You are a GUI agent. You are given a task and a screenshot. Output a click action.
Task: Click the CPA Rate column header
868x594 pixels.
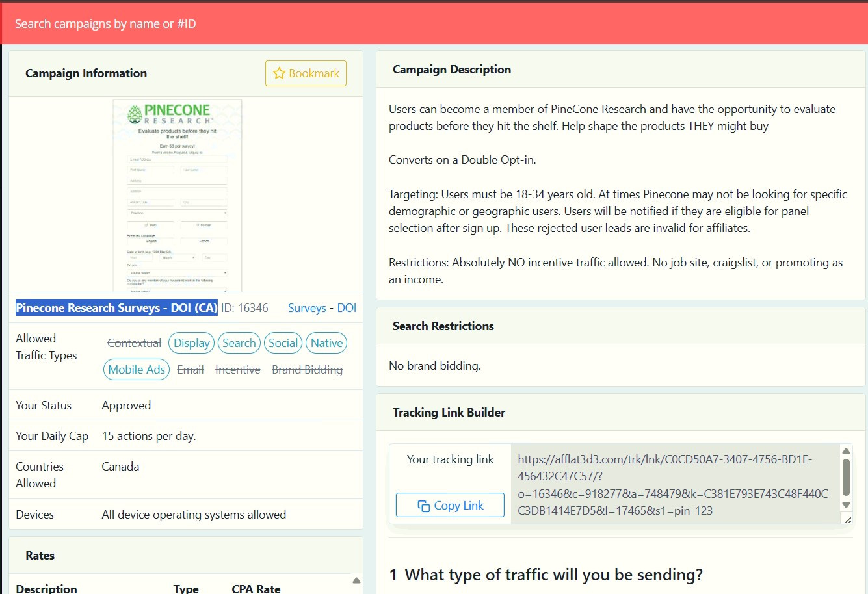(x=256, y=588)
